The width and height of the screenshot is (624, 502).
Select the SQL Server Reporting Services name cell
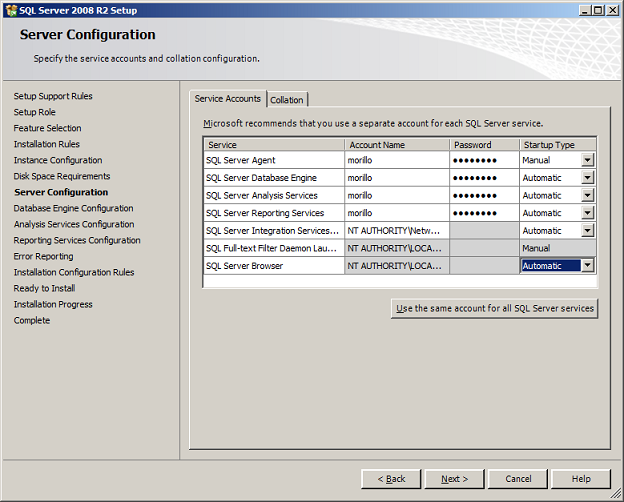click(x=274, y=213)
